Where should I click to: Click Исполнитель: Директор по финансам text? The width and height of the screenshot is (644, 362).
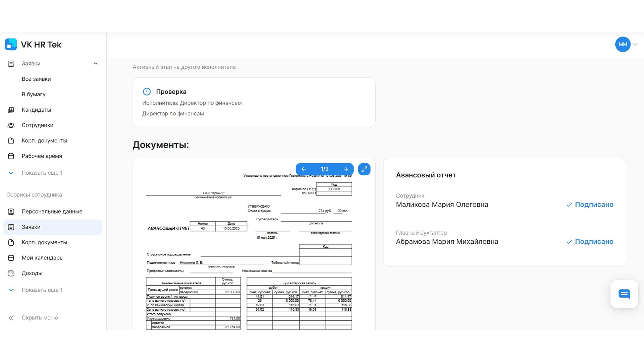192,103
